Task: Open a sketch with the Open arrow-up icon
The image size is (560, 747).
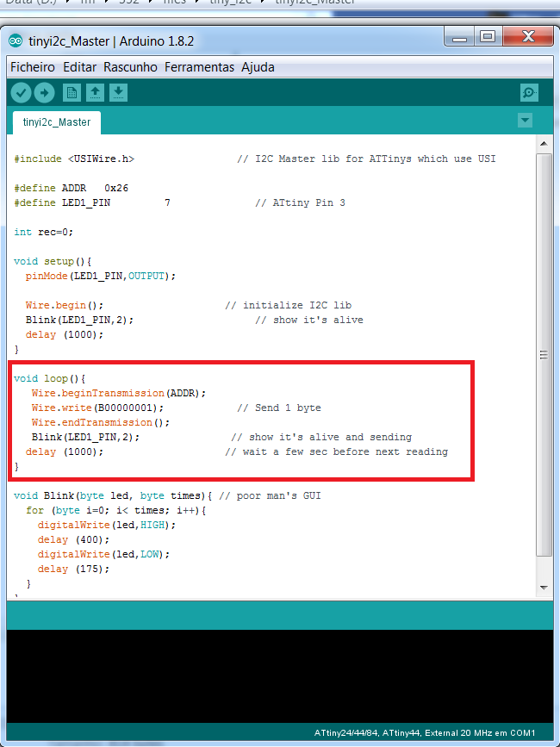Action: point(95,93)
